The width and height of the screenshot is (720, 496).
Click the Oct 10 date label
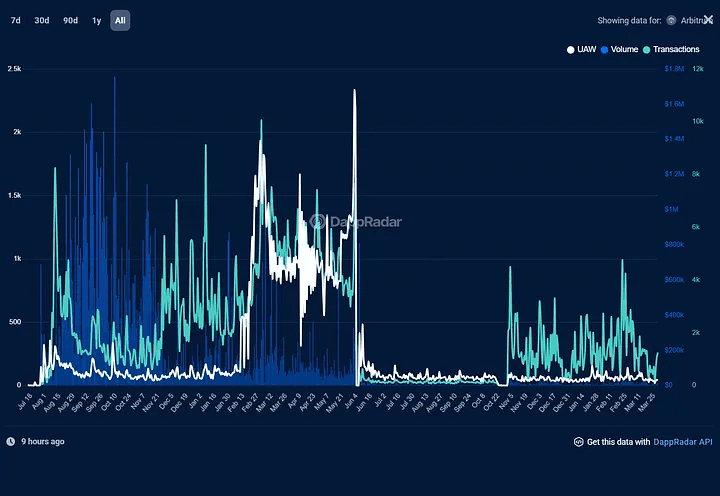109,402
